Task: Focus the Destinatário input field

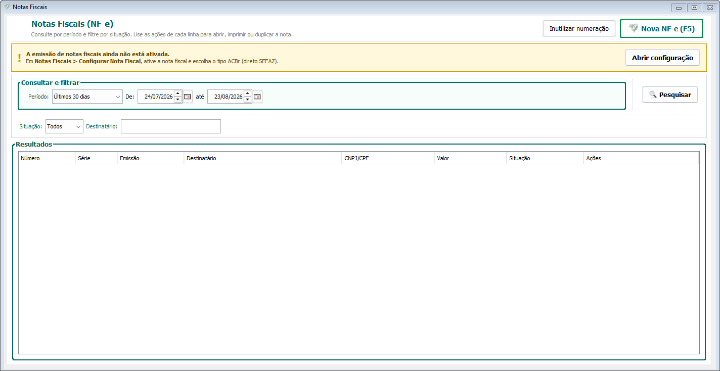Action: point(171,126)
